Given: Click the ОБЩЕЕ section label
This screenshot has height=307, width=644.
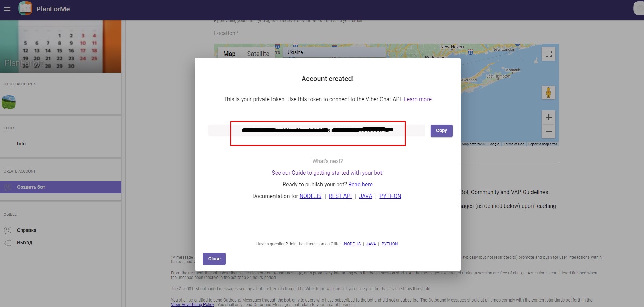Looking at the screenshot, I should click(x=10, y=214).
